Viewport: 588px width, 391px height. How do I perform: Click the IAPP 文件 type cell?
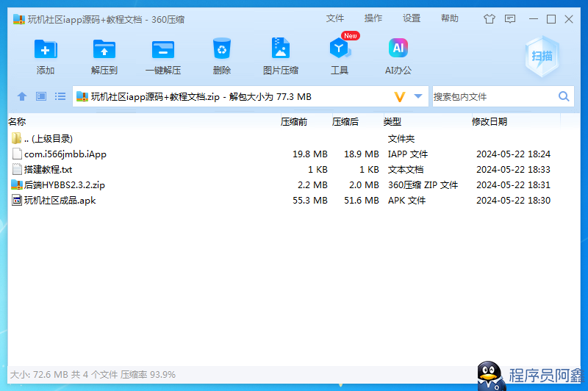[408, 154]
